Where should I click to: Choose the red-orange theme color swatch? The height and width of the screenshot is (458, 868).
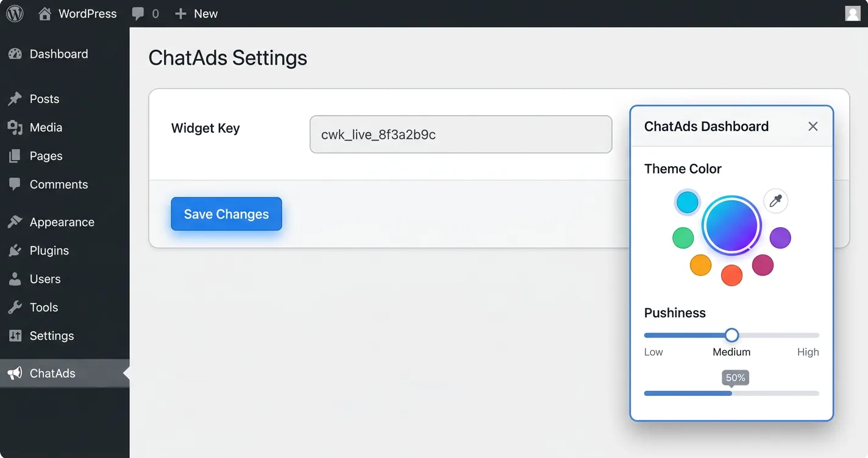(731, 275)
